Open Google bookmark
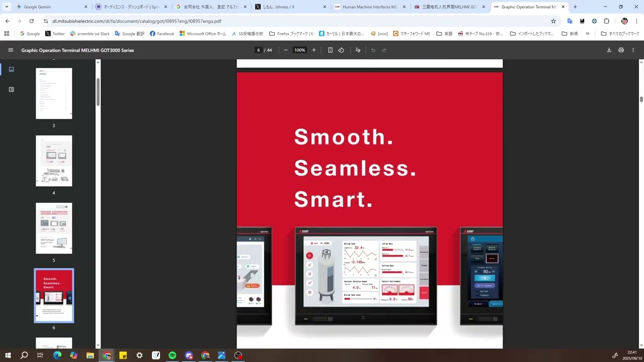The image size is (644, 362). tap(29, 34)
